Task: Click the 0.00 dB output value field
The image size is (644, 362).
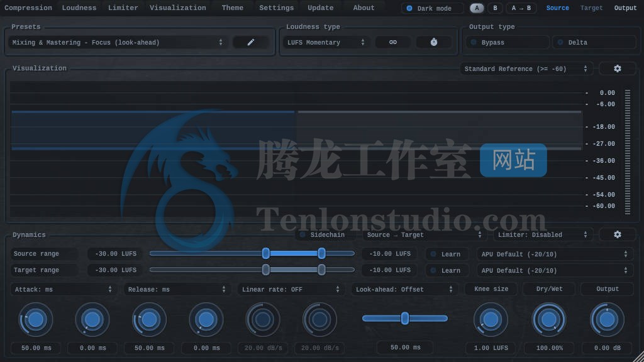Action: pos(608,348)
